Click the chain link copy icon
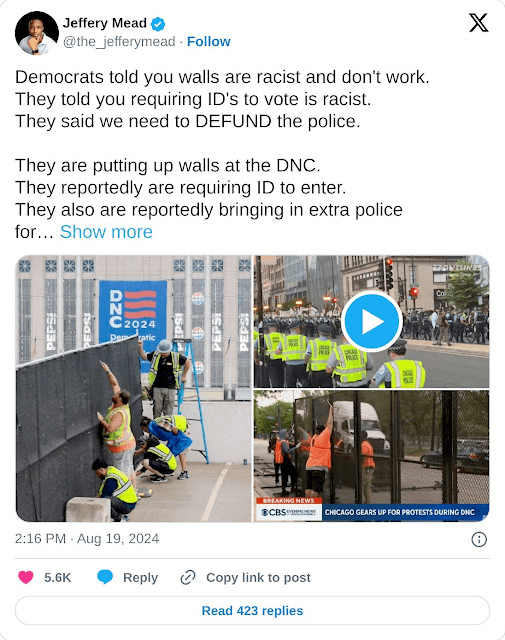Viewport: 505px width, 640px height. pos(188,577)
